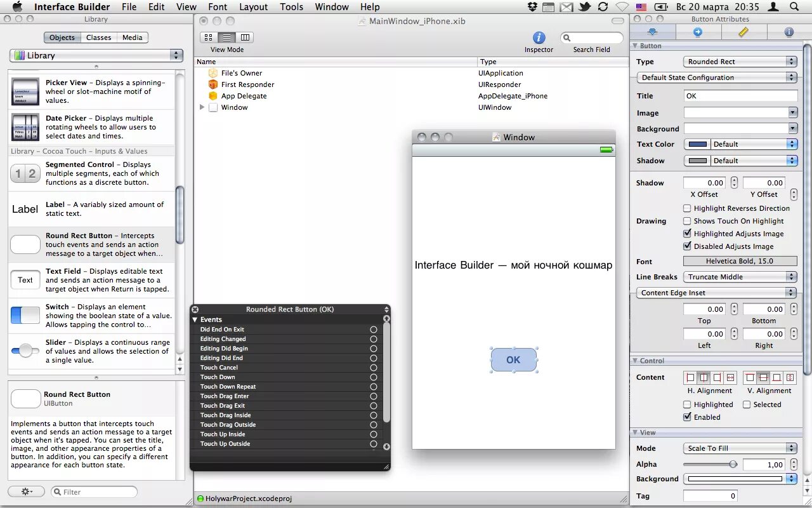This screenshot has width=812, height=508.
Task: Select the Round Rect Button library icon
Action: (x=25, y=244)
